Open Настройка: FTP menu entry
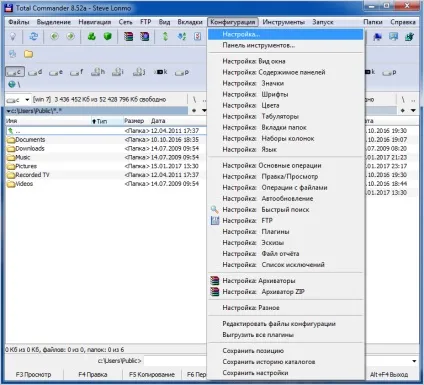 point(285,221)
